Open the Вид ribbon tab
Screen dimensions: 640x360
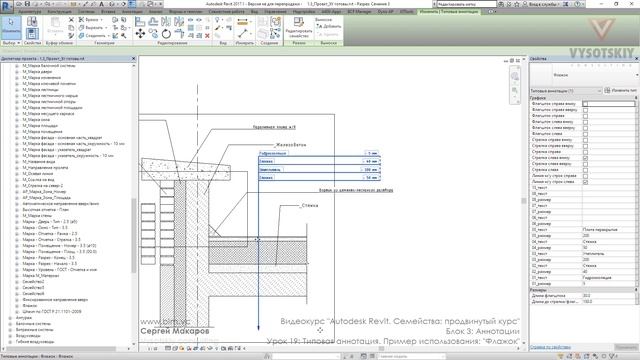pyautogui.click(x=254, y=12)
